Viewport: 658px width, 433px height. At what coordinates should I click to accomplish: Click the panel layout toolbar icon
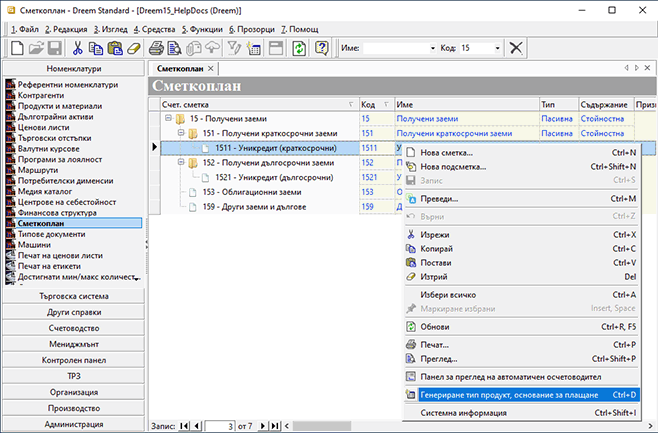click(276, 48)
